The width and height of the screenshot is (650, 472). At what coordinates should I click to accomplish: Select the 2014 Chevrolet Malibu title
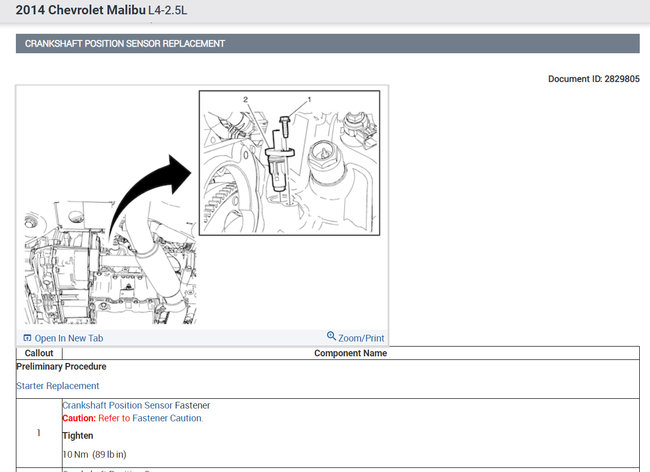pyautogui.click(x=80, y=10)
